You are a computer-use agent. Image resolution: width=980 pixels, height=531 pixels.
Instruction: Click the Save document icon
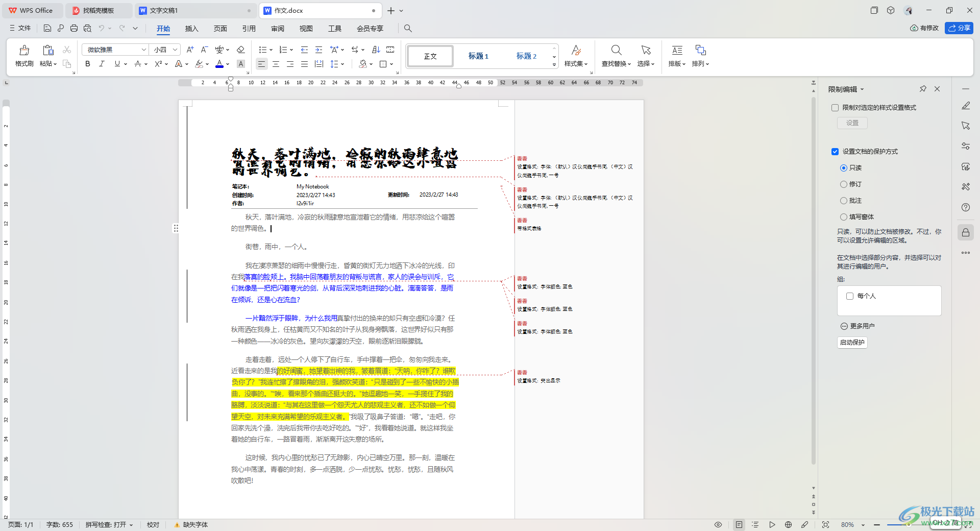tap(47, 28)
